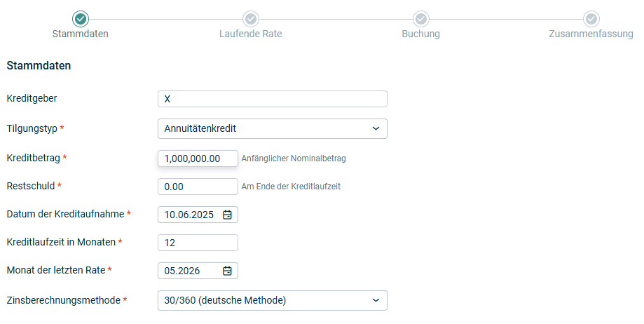Click the Laufende Rate step circle icon

(x=251, y=19)
